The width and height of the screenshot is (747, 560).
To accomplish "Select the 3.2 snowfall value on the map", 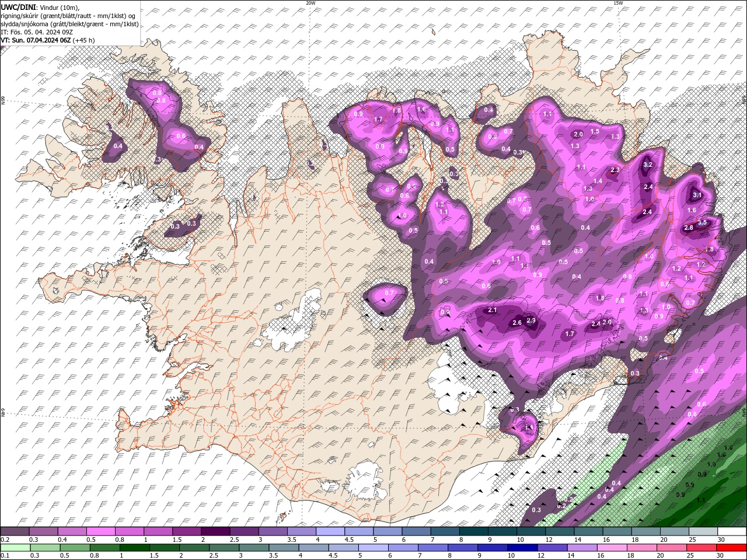I will click(x=648, y=165).
